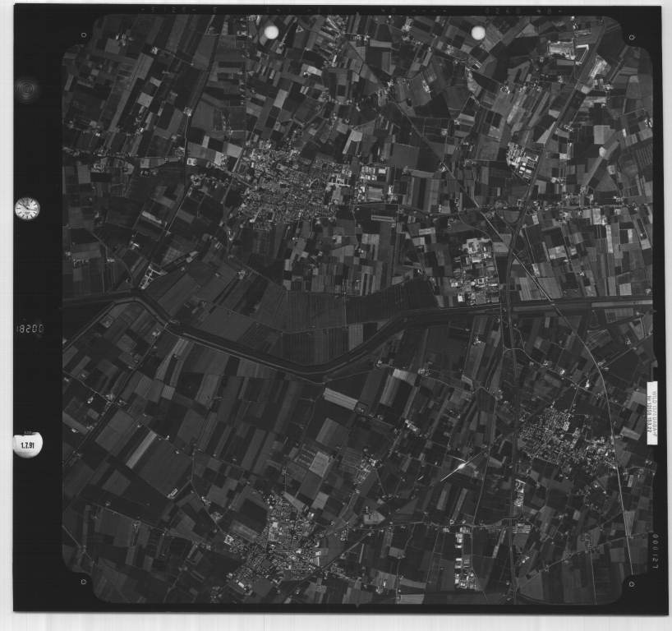Click the 18200 altitude reading
This screenshot has width=672, height=631.
(x=30, y=329)
